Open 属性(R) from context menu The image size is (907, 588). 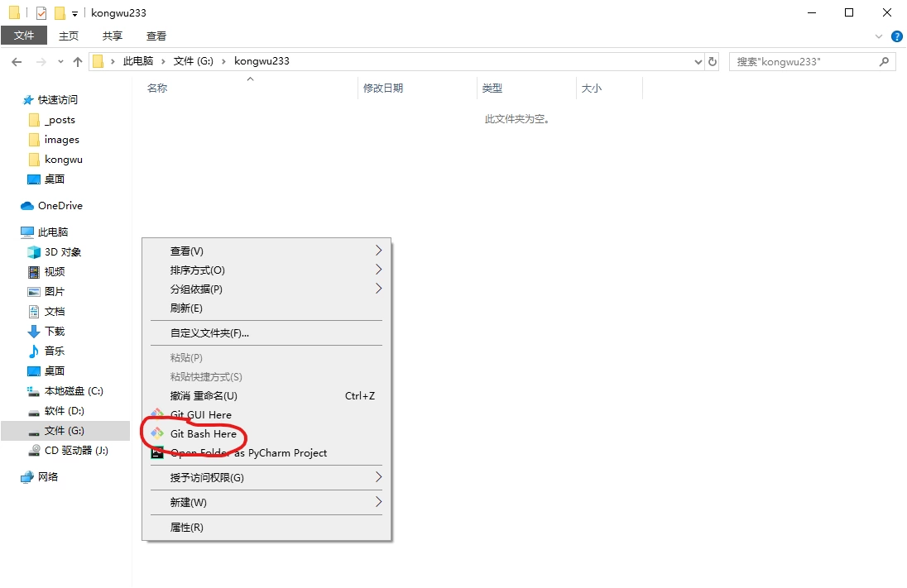click(x=266, y=528)
